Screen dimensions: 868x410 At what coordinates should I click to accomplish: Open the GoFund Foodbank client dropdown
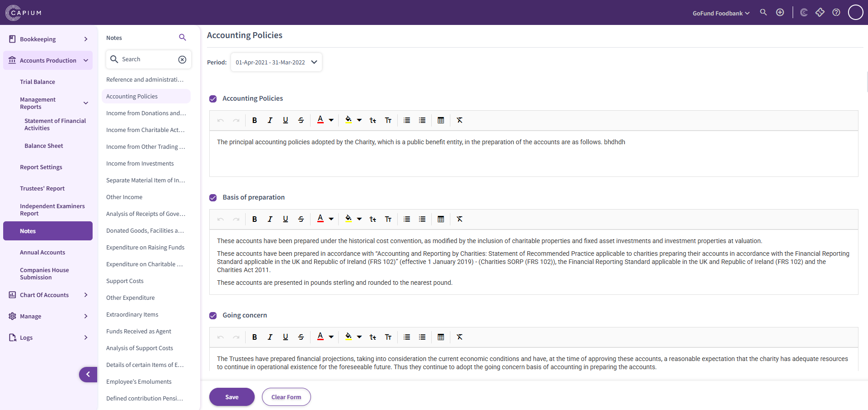click(721, 13)
